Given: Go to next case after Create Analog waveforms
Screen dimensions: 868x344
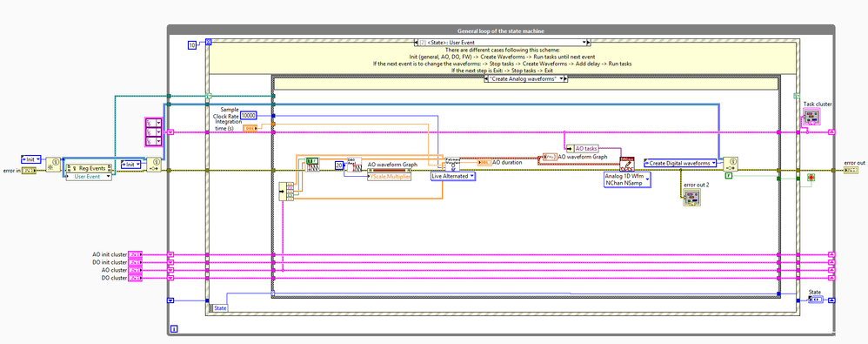Looking at the screenshot, I should (565, 79).
